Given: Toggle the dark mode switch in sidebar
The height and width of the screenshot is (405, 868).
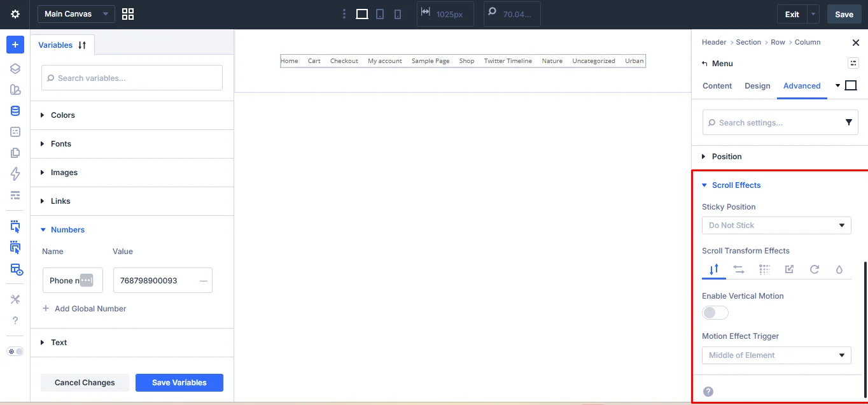Looking at the screenshot, I should [x=15, y=352].
